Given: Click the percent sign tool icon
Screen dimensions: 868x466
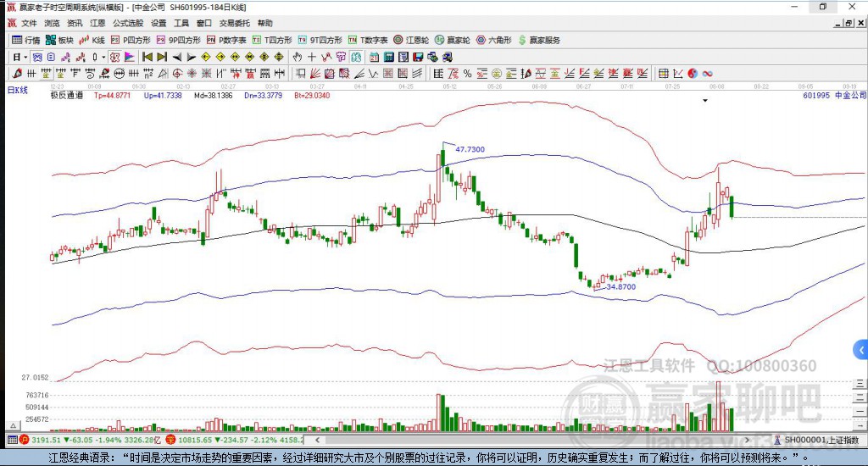Looking at the screenshot, I should [467, 73].
